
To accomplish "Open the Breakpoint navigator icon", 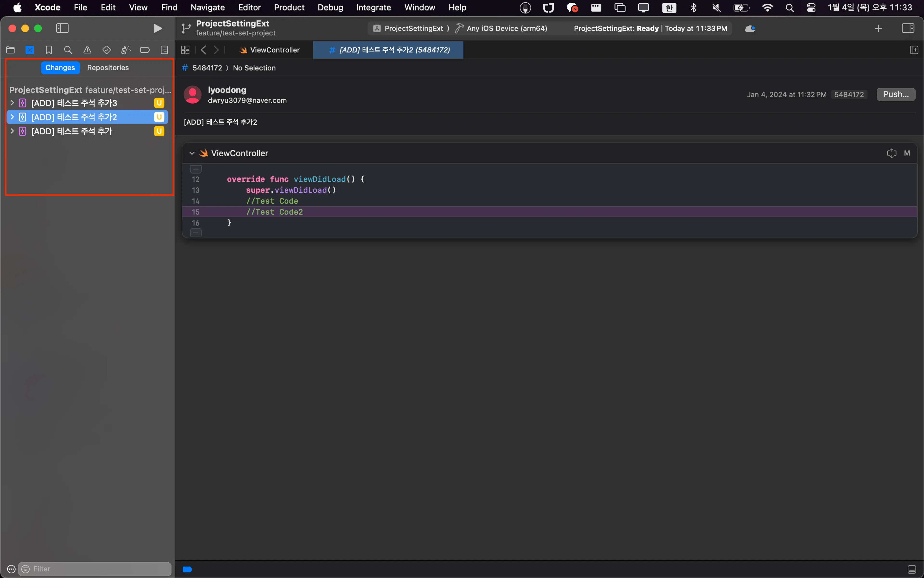I will tap(145, 50).
